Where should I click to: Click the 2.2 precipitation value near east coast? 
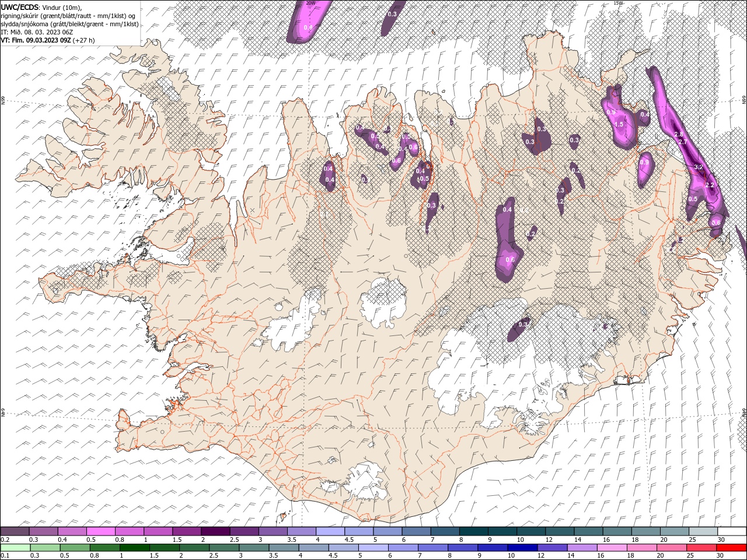pyautogui.click(x=710, y=185)
